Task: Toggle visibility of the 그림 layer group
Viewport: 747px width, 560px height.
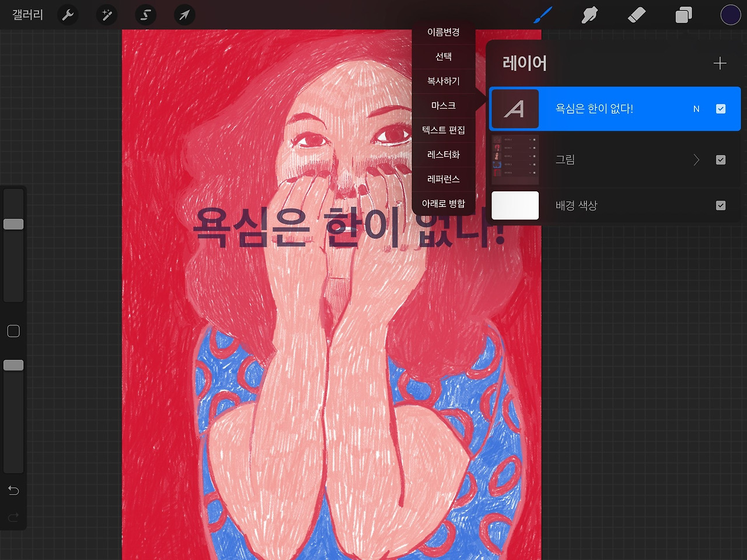Action: (721, 159)
